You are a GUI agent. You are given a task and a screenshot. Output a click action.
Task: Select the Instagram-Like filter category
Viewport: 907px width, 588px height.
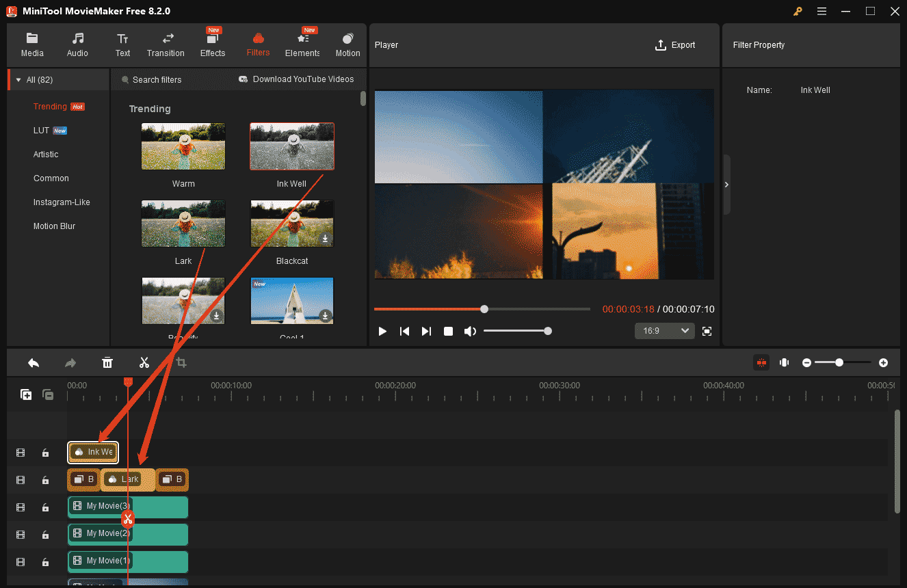click(x=62, y=202)
